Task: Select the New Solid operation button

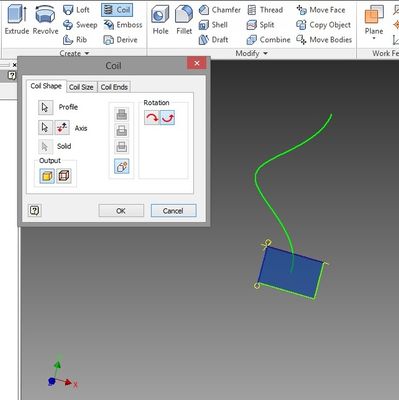Action: click(121, 166)
